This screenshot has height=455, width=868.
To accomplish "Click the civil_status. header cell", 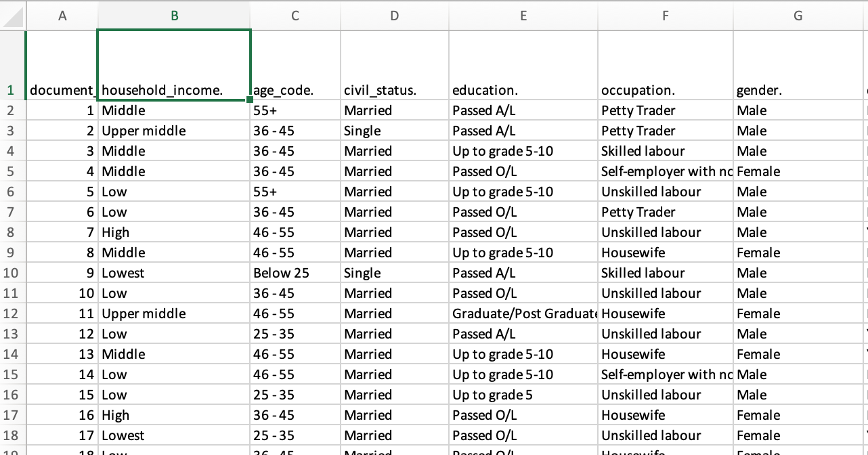I will click(x=394, y=90).
